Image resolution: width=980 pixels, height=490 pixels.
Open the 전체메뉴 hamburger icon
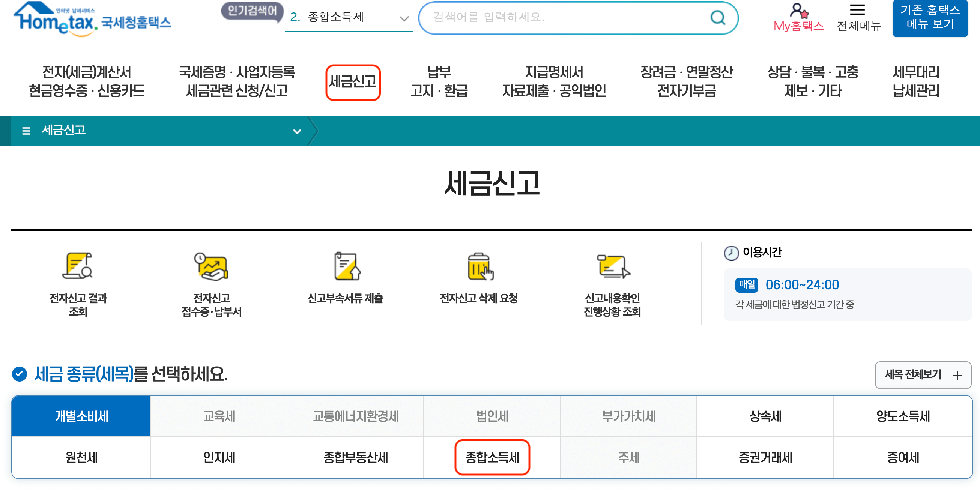(857, 10)
